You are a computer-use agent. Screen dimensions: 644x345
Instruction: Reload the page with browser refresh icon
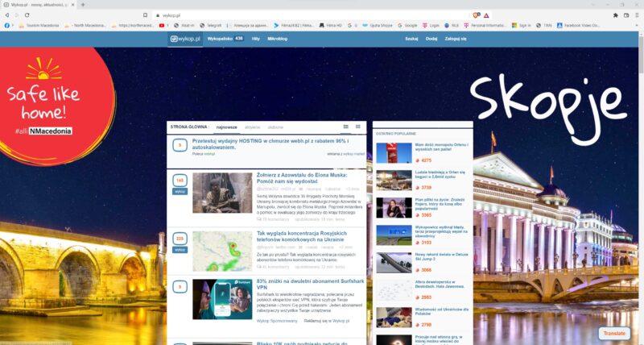click(27, 15)
